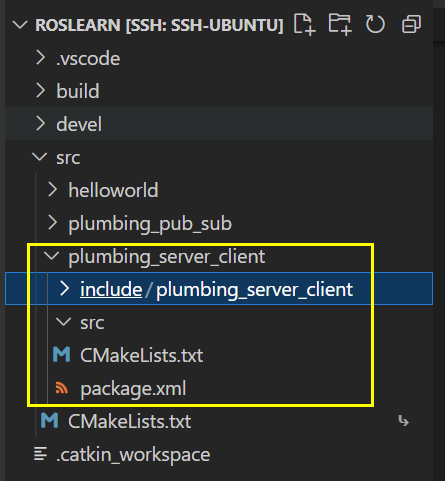
Task: Expand the plumbing_pub_sub package chevron
Action: [53, 223]
